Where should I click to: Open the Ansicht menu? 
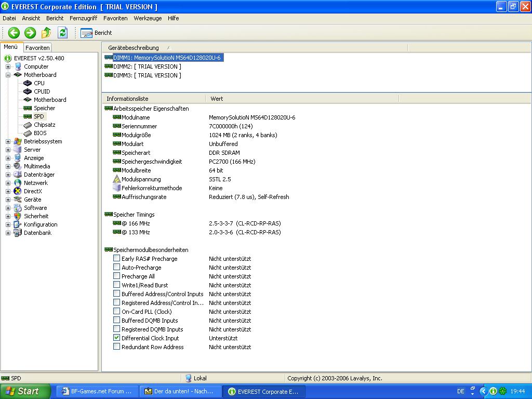[x=31, y=18]
